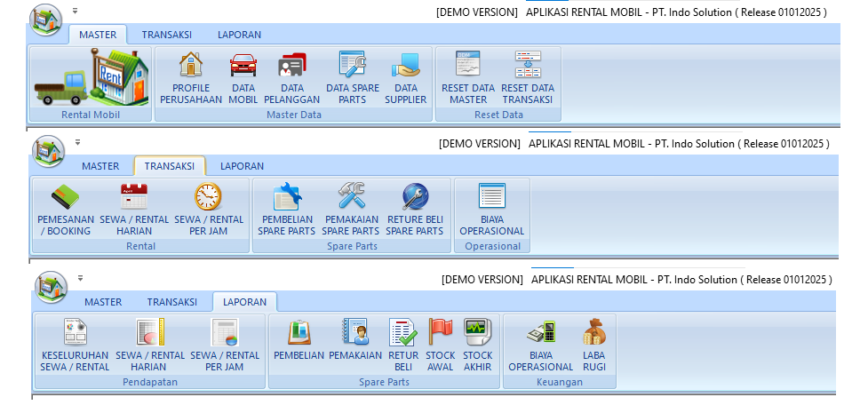The height and width of the screenshot is (413, 868).
Task: Open the Stock Akhir report
Action: (x=477, y=345)
